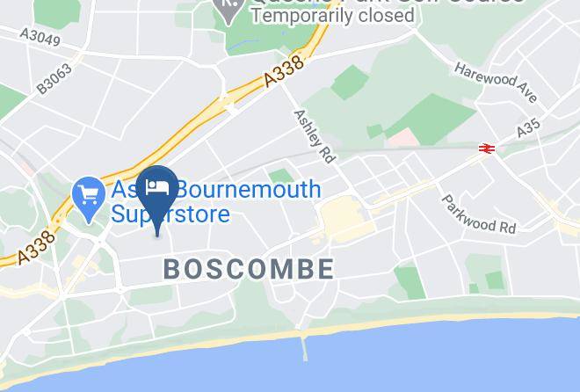Select the Parkwood Rd street label

tap(479, 215)
